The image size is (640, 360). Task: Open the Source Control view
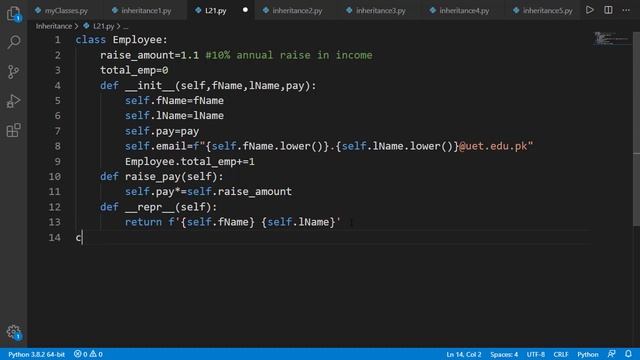13,72
